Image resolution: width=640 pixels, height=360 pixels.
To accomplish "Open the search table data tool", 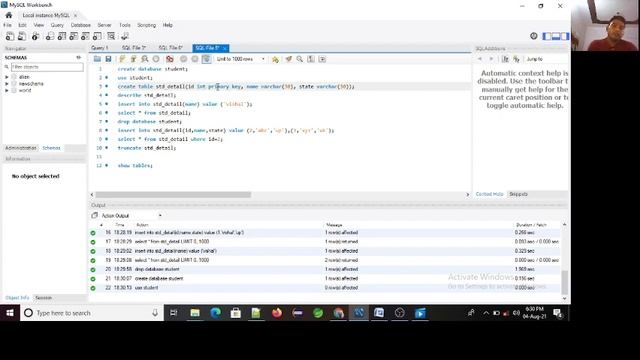I will [x=111, y=36].
